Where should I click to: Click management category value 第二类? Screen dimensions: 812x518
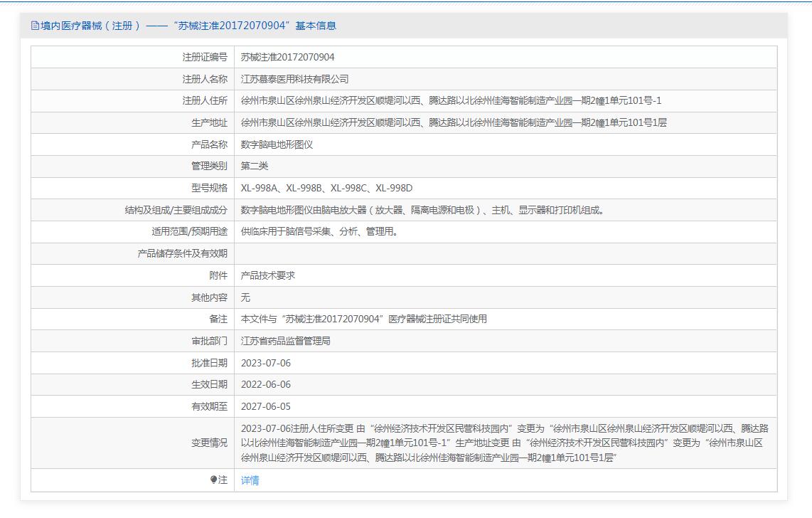click(255, 166)
